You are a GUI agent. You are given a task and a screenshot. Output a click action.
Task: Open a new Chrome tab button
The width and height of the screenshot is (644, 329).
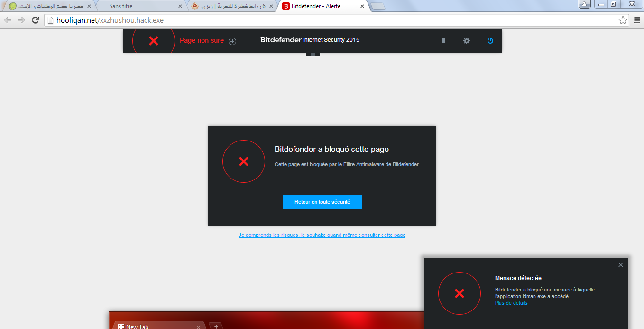(x=378, y=7)
